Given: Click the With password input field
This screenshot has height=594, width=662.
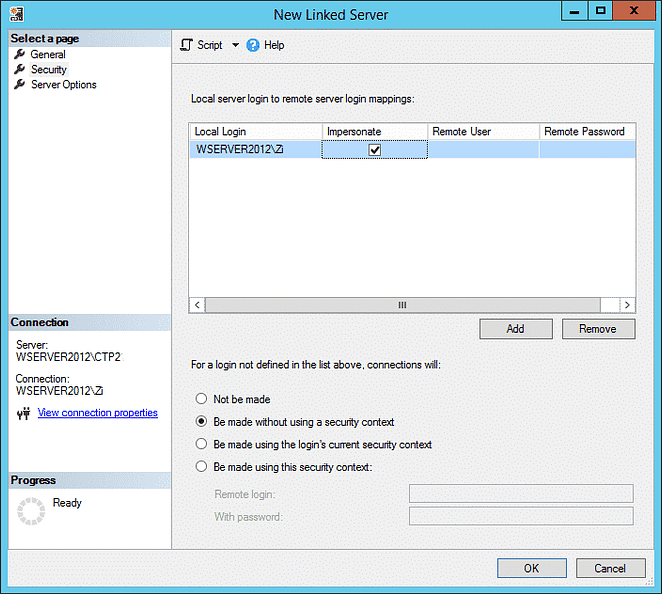Looking at the screenshot, I should click(521, 516).
